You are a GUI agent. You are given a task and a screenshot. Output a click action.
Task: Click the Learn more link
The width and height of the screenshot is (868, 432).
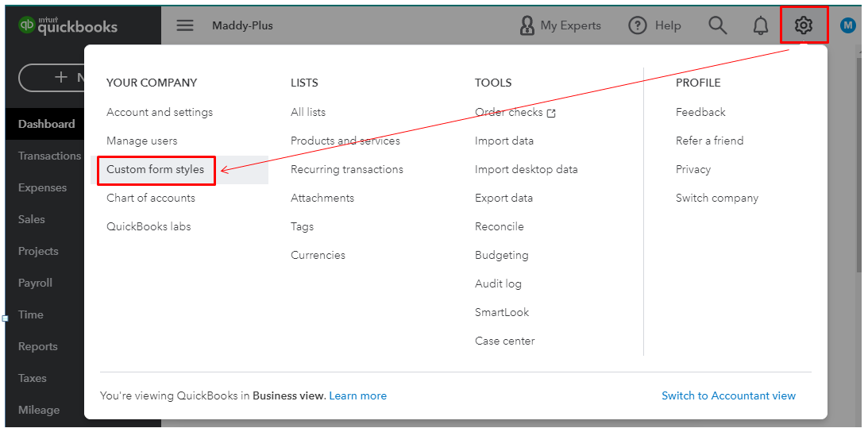(358, 395)
